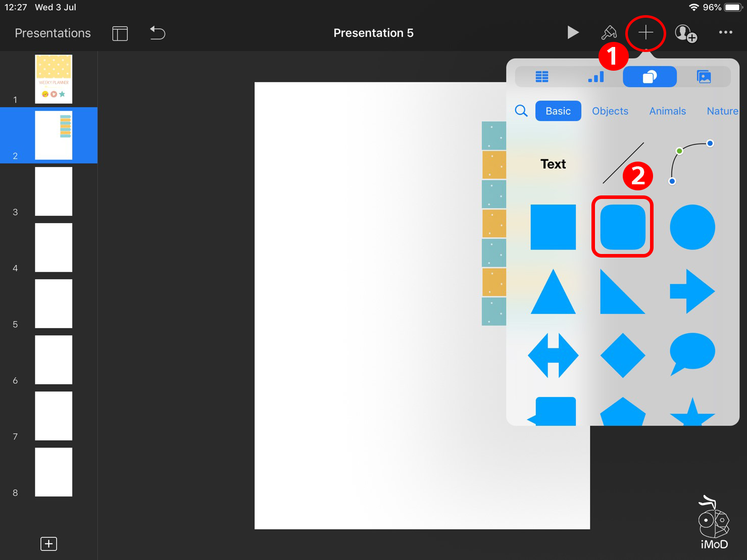Switch to the Tables tab

(x=542, y=77)
